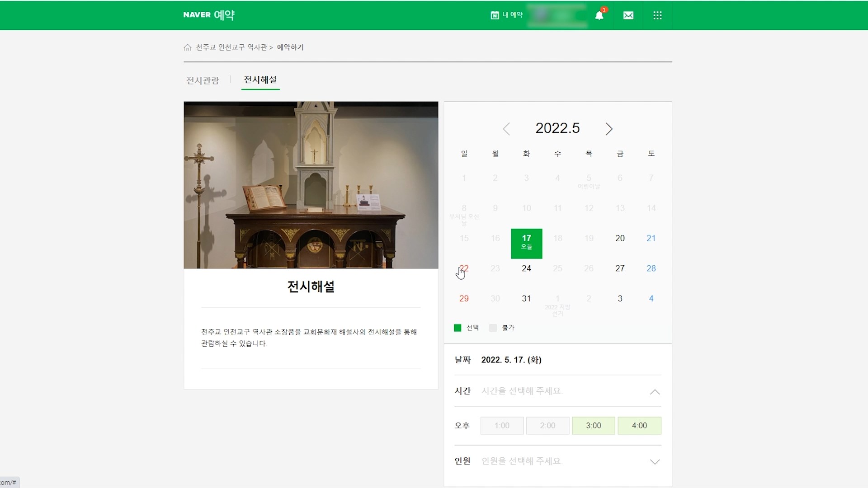
Task: Click the home icon in breadcrumb
Action: click(x=188, y=47)
